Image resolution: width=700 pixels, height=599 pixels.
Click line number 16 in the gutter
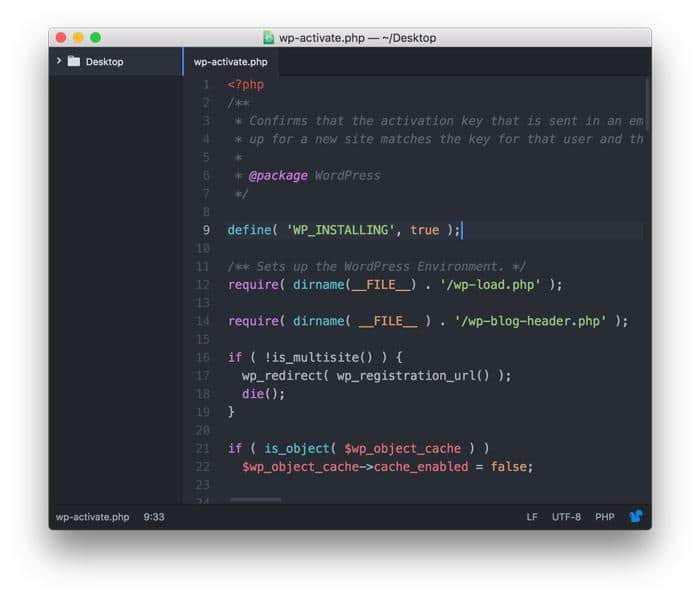click(x=203, y=358)
